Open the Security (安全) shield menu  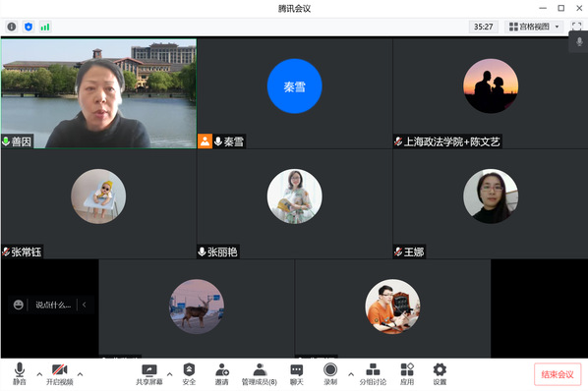click(189, 374)
